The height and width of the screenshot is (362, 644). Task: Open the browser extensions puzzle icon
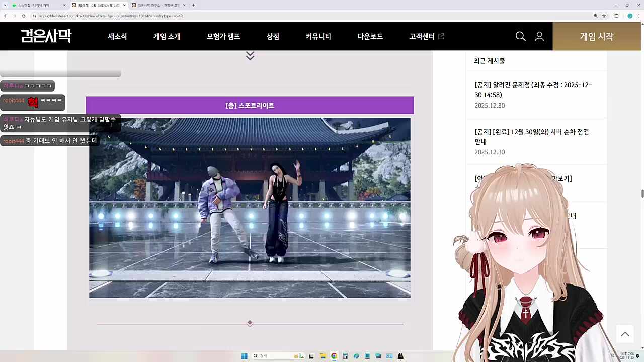(617, 16)
